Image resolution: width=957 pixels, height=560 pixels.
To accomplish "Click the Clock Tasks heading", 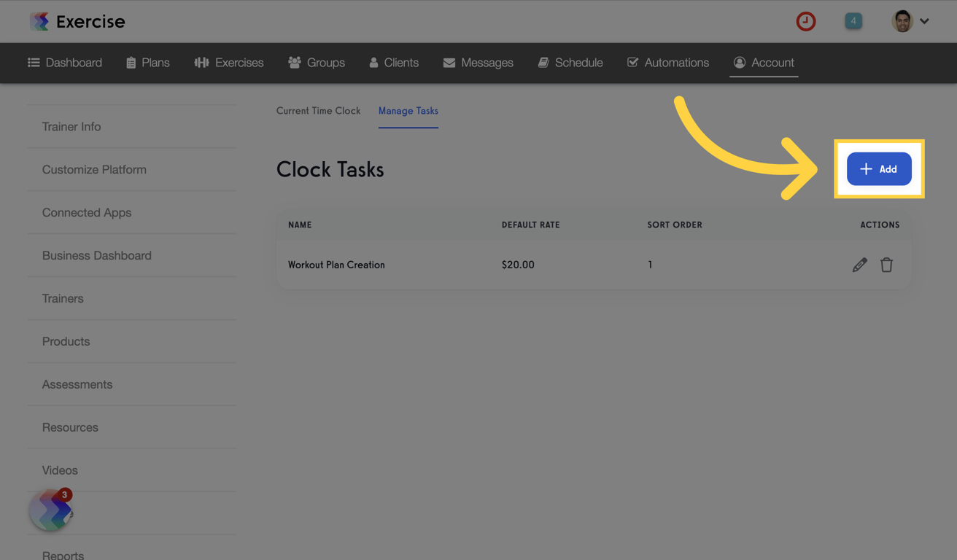I will (330, 170).
